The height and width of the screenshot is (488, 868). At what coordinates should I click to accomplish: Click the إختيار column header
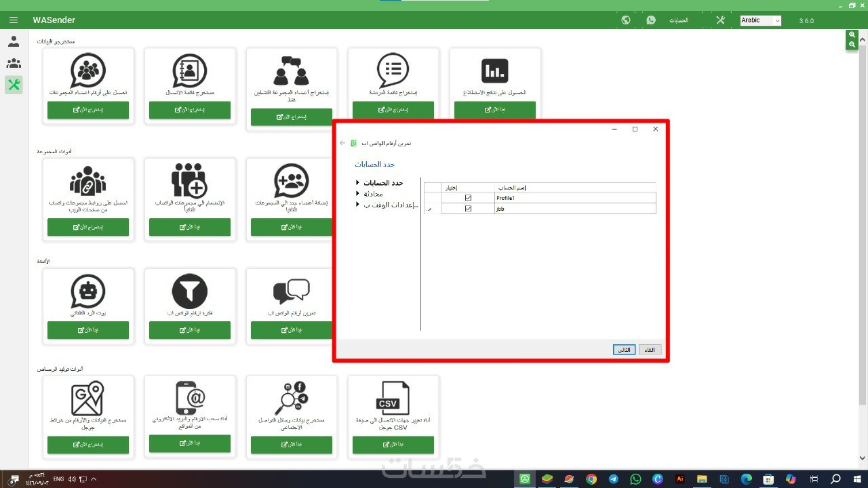[468, 188]
